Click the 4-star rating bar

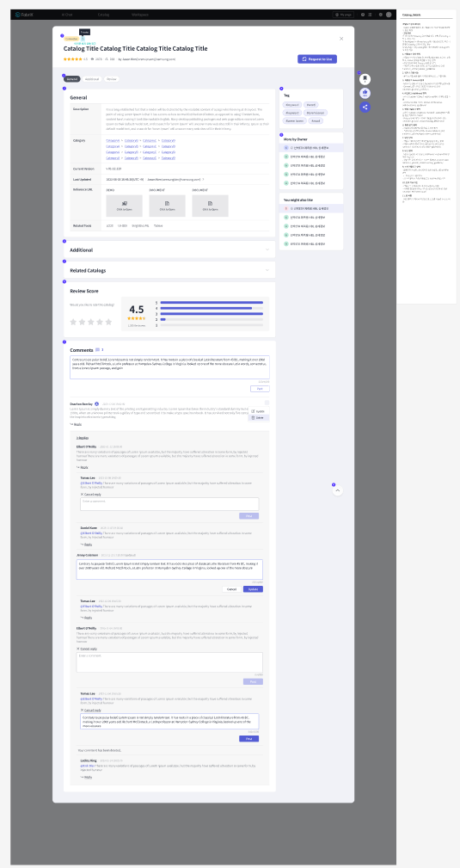click(212, 308)
